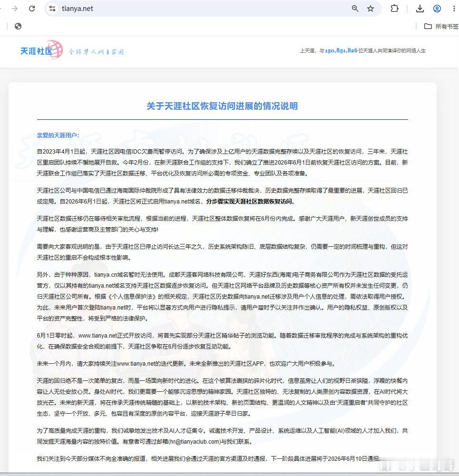Open the extensions puzzle icon
Image resolution: width=459 pixels, height=476 pixels.
(x=394, y=9)
